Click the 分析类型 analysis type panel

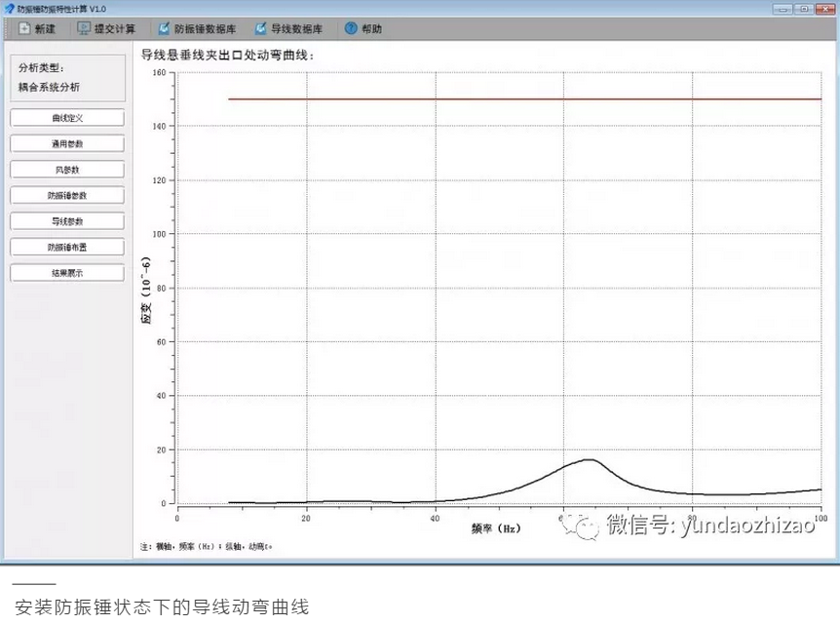pyautogui.click(x=67, y=78)
